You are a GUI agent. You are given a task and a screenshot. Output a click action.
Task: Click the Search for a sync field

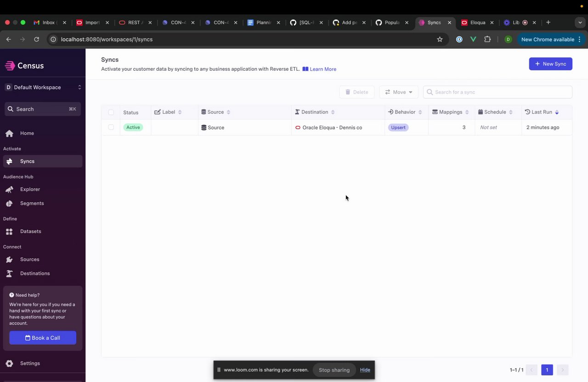tap(498, 92)
